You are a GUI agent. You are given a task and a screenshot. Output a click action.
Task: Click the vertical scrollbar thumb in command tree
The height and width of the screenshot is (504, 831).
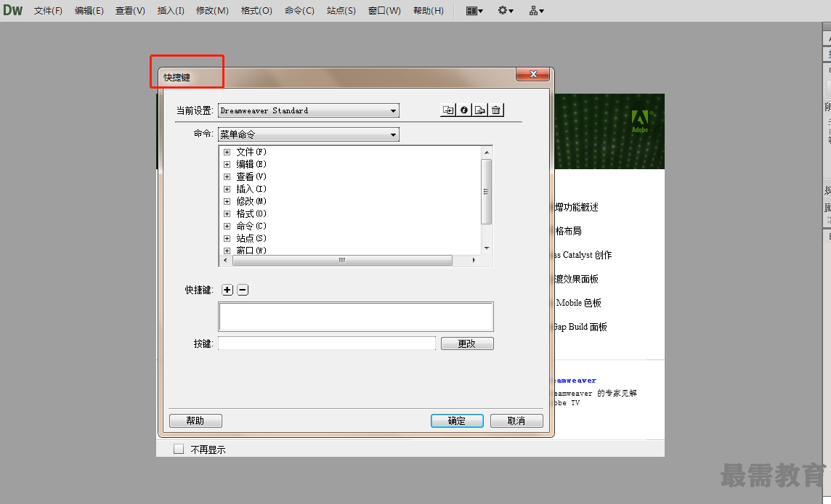tap(486, 192)
